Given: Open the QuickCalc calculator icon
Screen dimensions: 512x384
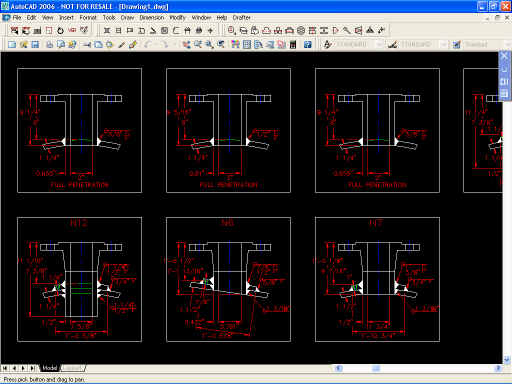Looking at the screenshot, I should click(x=293, y=44).
